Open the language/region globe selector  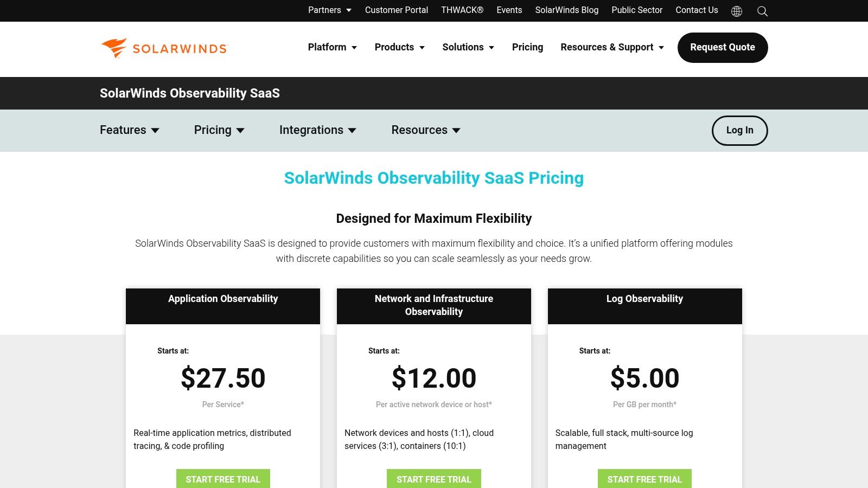click(x=736, y=11)
